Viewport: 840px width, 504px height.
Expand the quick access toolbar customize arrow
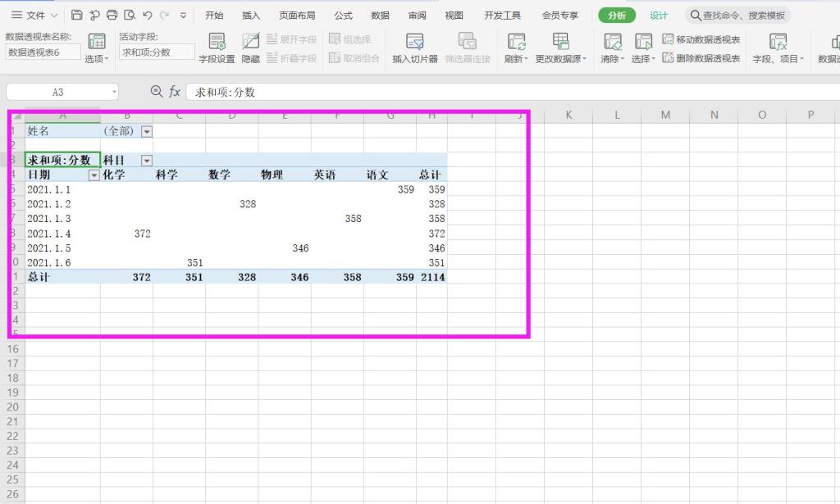(183, 16)
